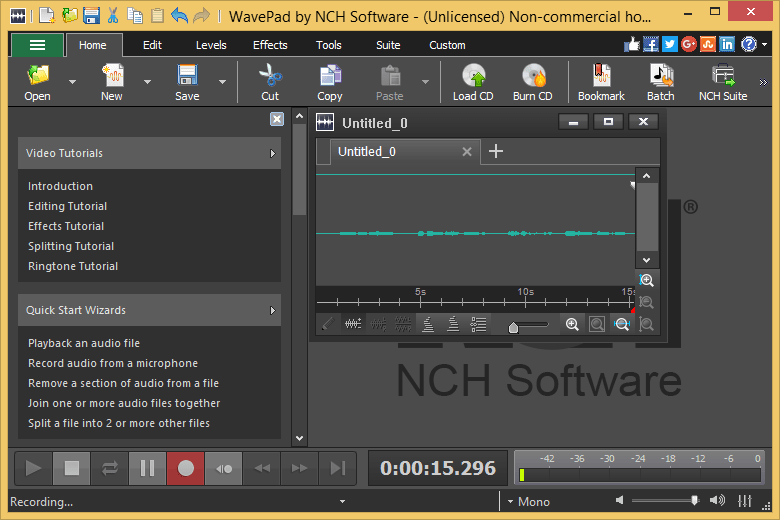Click the New file icon in the ribbon
The height and width of the screenshot is (520, 780).
click(112, 82)
